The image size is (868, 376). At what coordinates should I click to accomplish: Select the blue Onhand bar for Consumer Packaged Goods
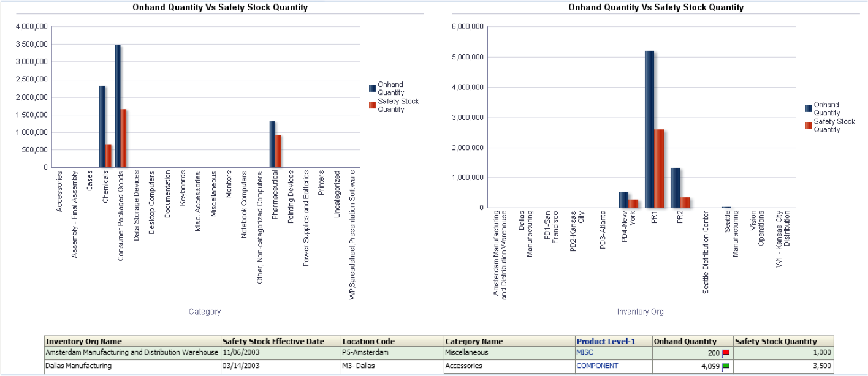pos(118,106)
